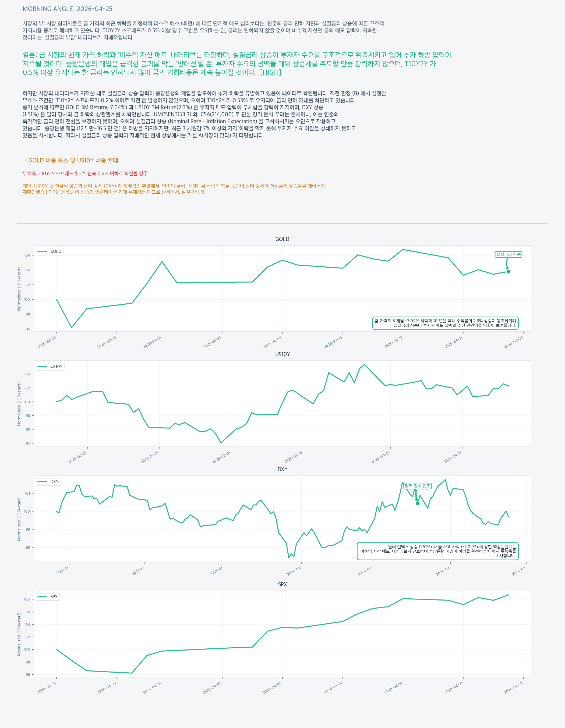Click the 2026-04-01 tick label under the US10Y chart

pyautogui.click(x=381, y=457)
